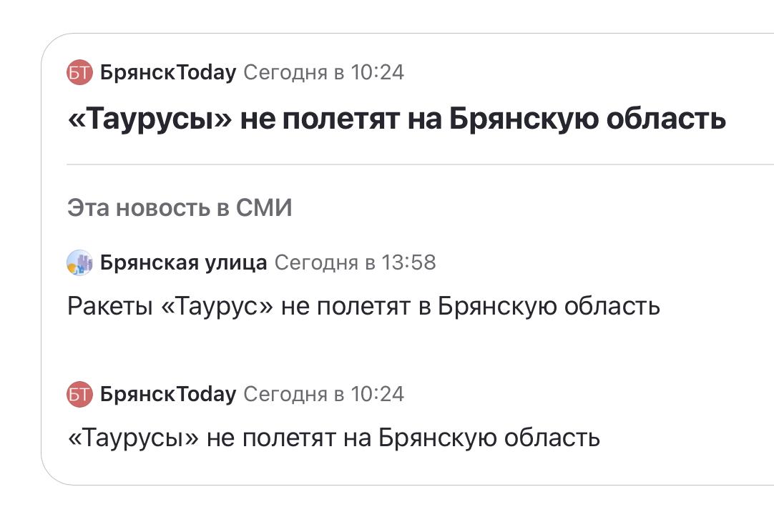
Task: Open the БрянскToday source name in the card header
Action: coord(168,72)
